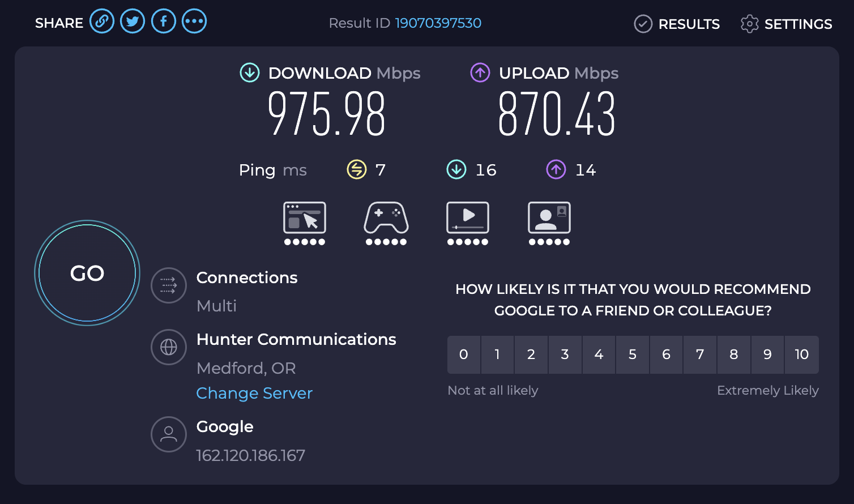The image size is (854, 504).
Task: Open the Settings gear
Action: pyautogui.click(x=749, y=24)
